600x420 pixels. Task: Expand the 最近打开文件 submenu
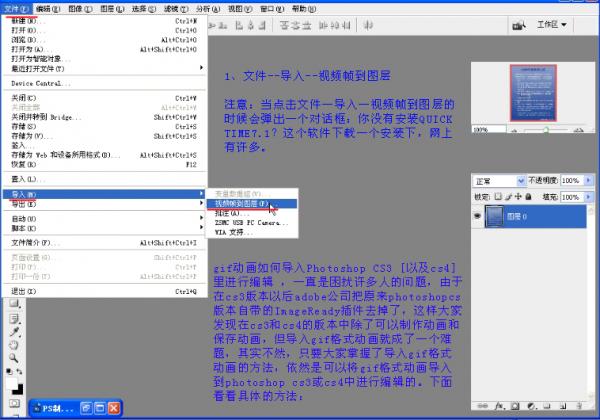105,68
